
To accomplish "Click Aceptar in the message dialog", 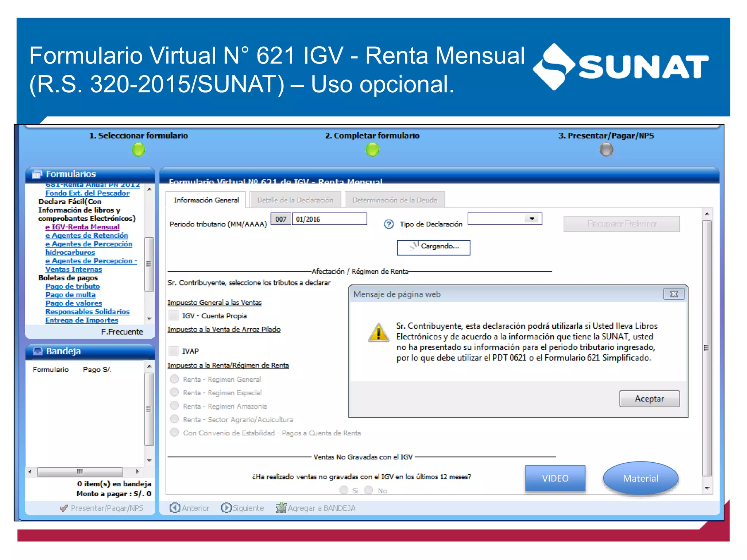I will coord(649,398).
